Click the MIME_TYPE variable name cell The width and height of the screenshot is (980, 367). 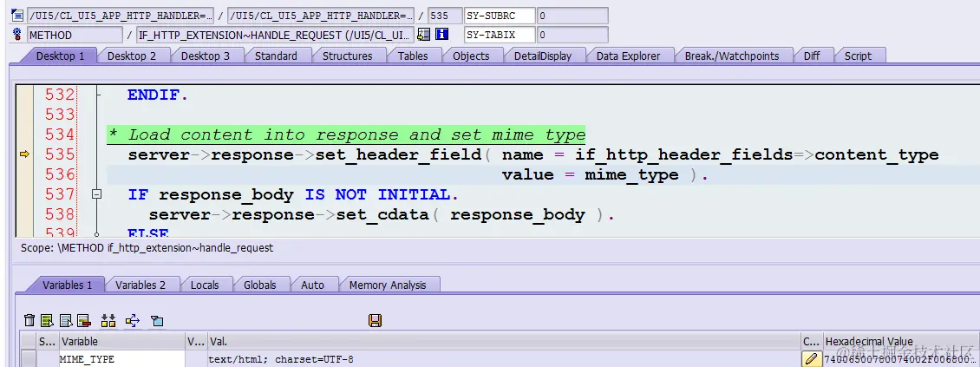pyautogui.click(x=122, y=359)
